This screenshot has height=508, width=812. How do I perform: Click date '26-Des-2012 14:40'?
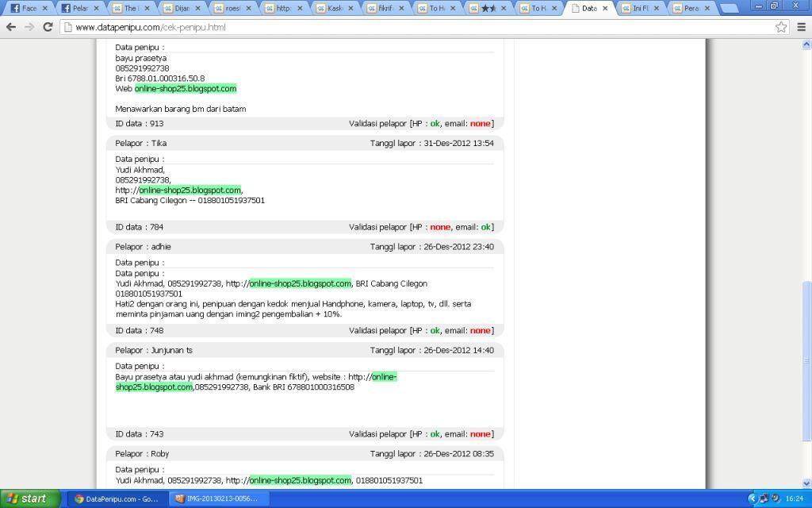point(459,350)
